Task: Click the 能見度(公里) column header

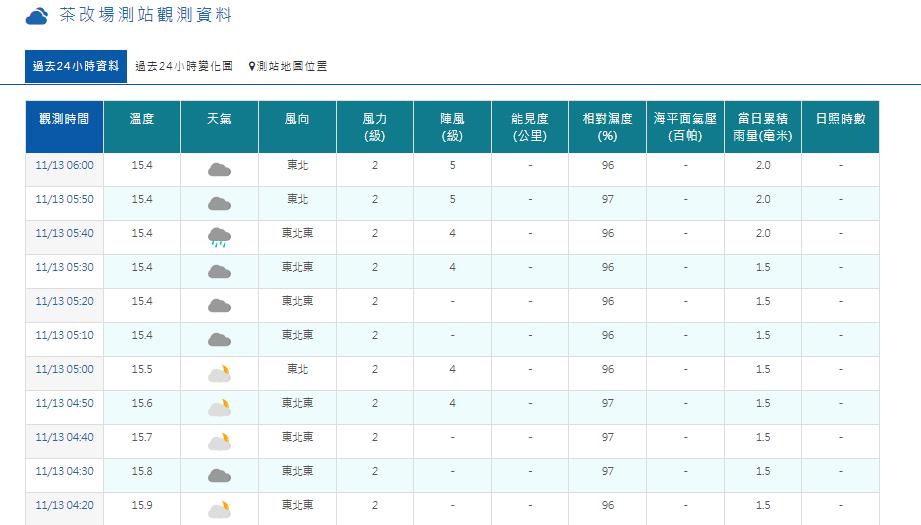Action: (x=530, y=127)
